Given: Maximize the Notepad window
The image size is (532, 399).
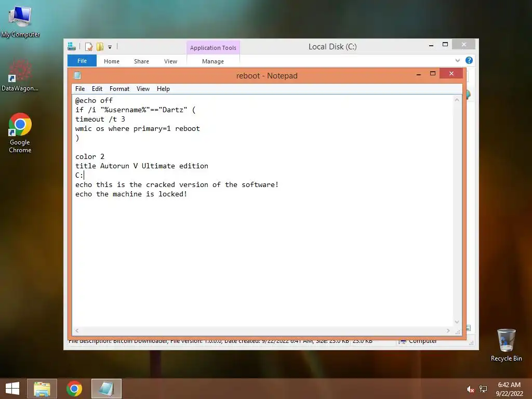Looking at the screenshot, I should (433, 74).
